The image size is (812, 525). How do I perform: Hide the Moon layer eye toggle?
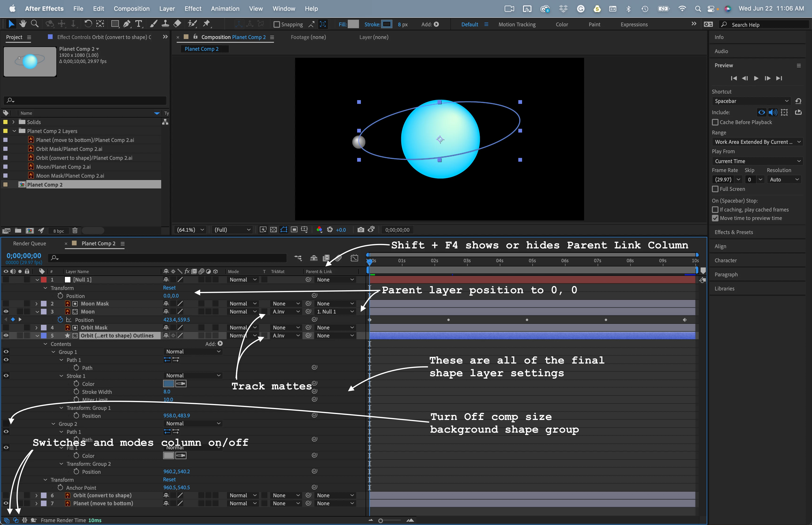coord(6,312)
